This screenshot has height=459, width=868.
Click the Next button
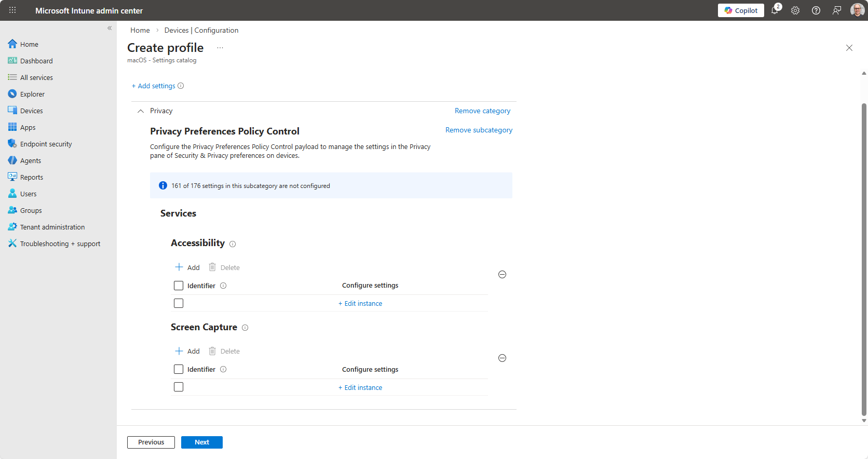click(201, 442)
